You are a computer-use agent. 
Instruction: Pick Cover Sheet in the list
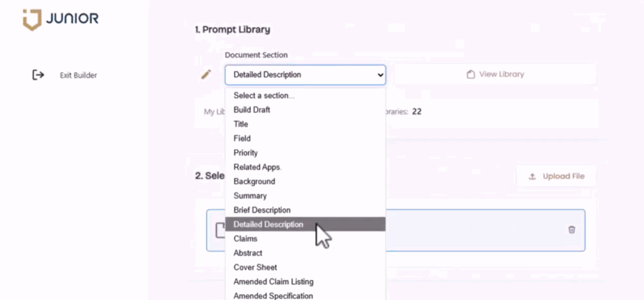point(255,268)
